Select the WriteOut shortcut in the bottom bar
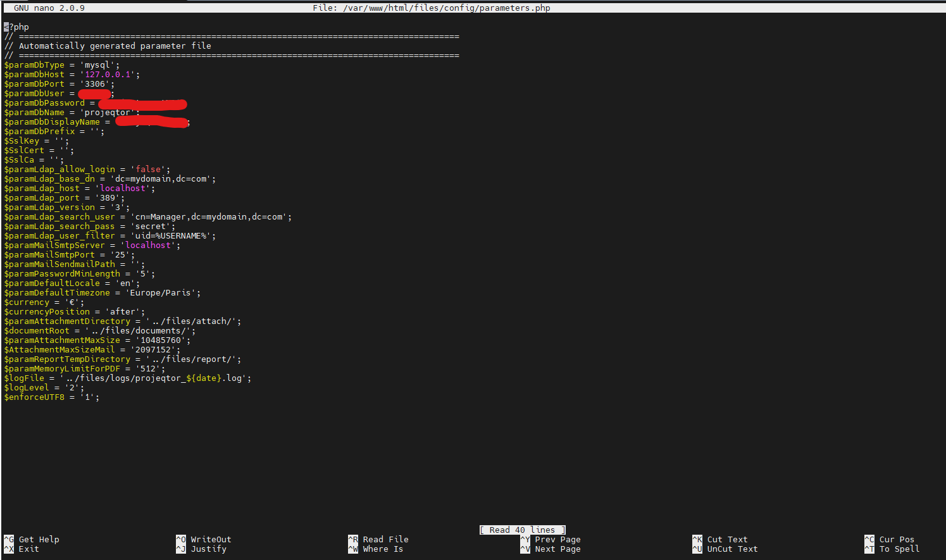 click(211, 540)
